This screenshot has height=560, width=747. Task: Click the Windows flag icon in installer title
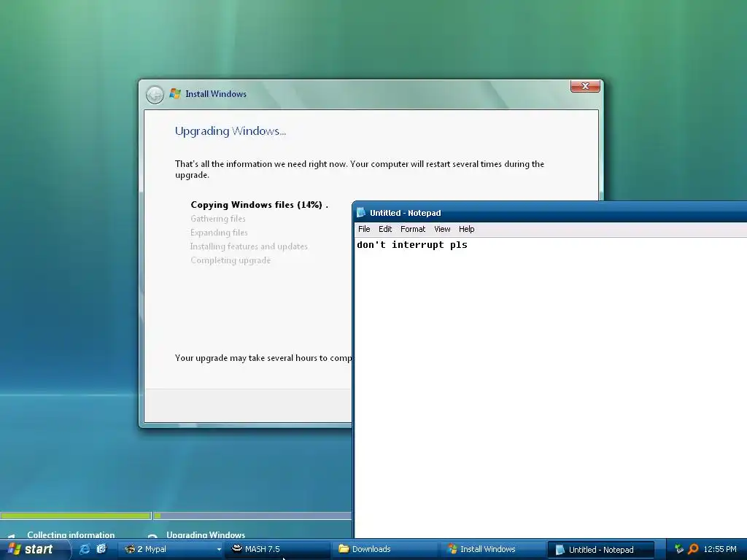tap(175, 94)
